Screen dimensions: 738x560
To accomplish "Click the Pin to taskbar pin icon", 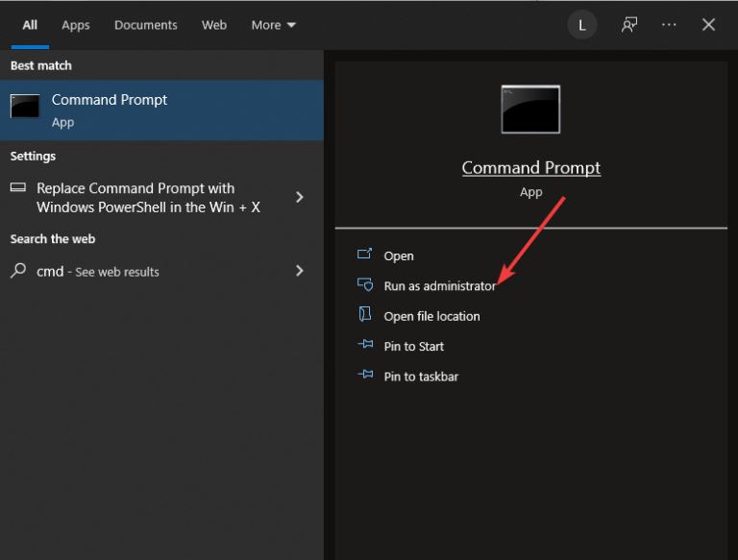I will tap(365, 375).
